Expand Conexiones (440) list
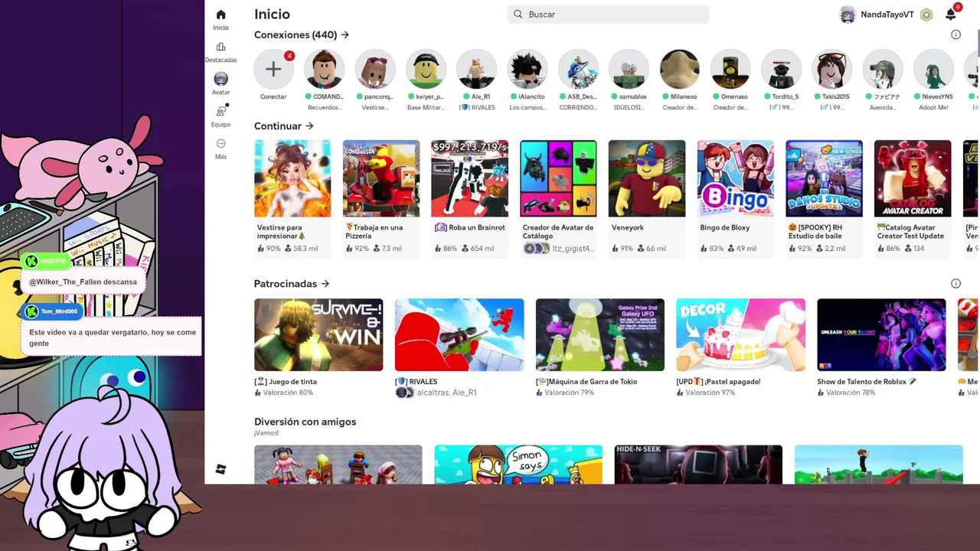980x551 pixels. (302, 34)
